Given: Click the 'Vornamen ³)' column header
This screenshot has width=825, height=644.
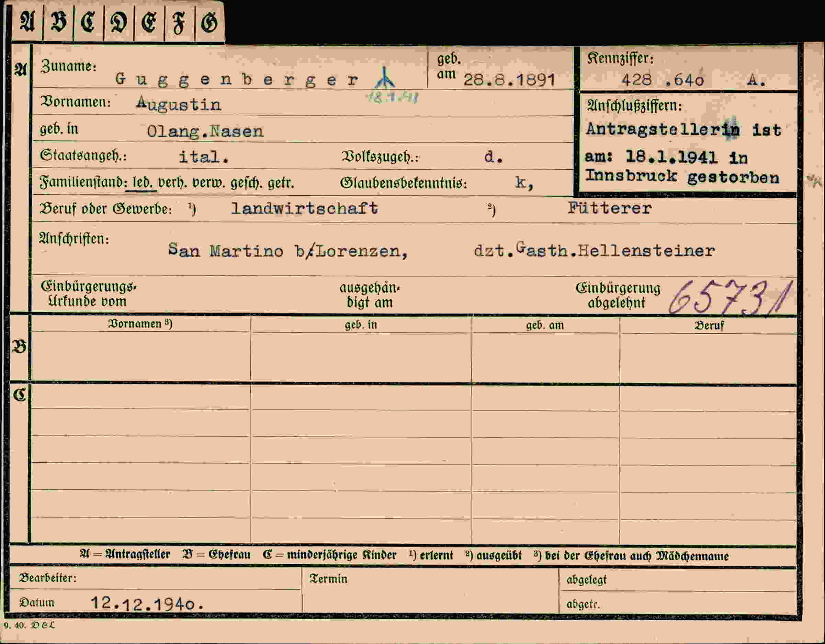Looking at the screenshot, I should [140, 324].
